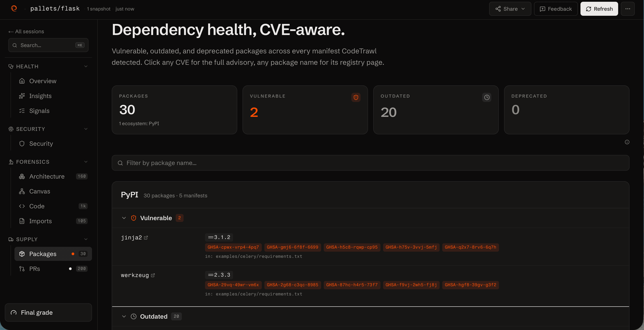The width and height of the screenshot is (644, 330).
Task: Open werkzeug registry page link
Action: (x=138, y=275)
